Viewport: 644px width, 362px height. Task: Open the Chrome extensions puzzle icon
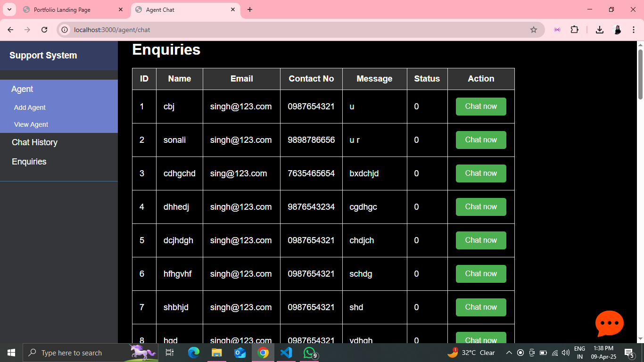click(574, 30)
